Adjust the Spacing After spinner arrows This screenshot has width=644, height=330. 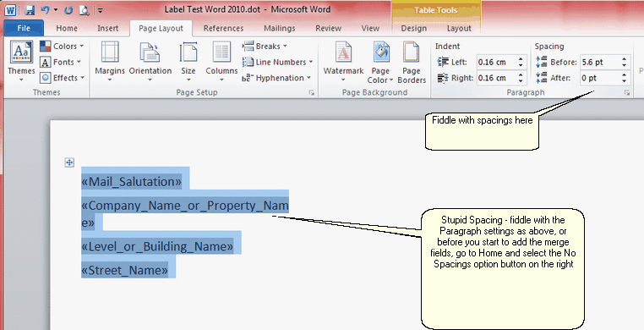click(x=625, y=78)
